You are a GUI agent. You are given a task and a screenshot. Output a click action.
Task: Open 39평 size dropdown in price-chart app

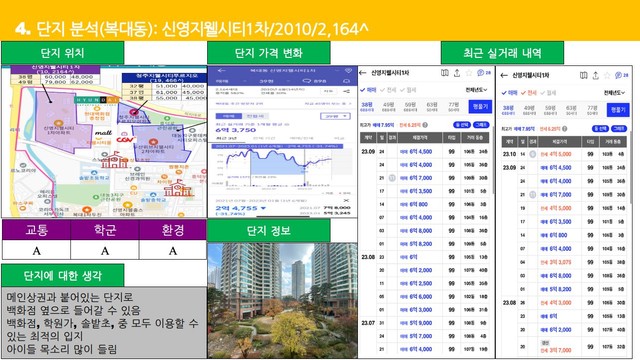pyautogui.click(x=335, y=116)
